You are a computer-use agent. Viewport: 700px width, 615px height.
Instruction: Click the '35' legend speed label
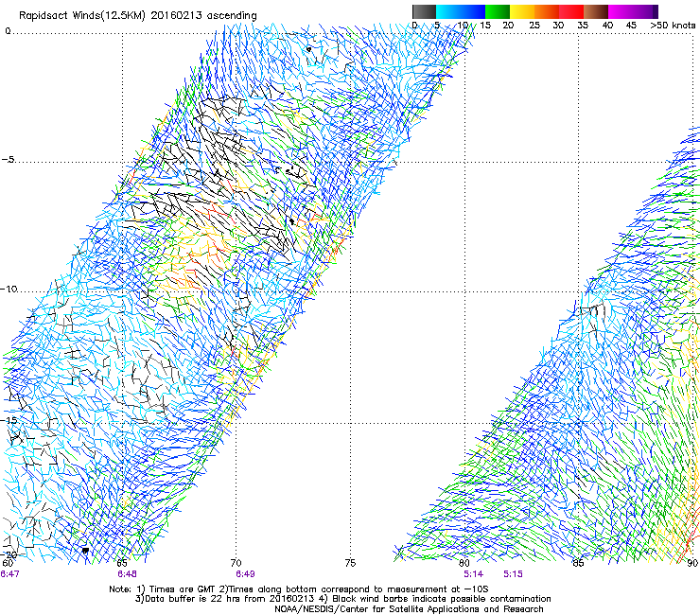(583, 26)
